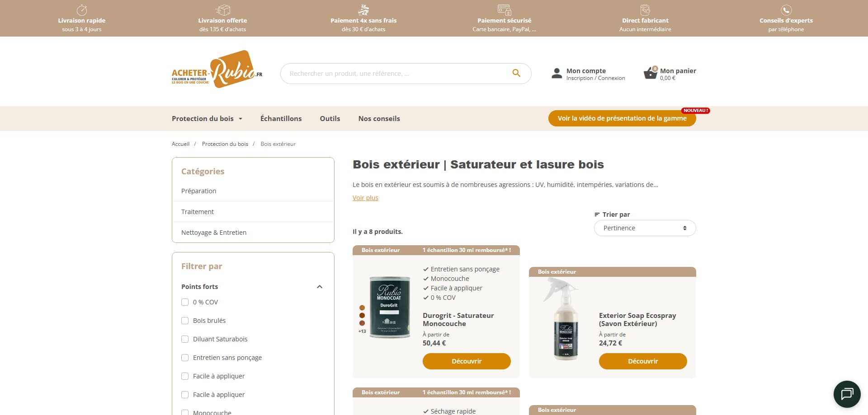Click the cart item count badge

click(655, 69)
